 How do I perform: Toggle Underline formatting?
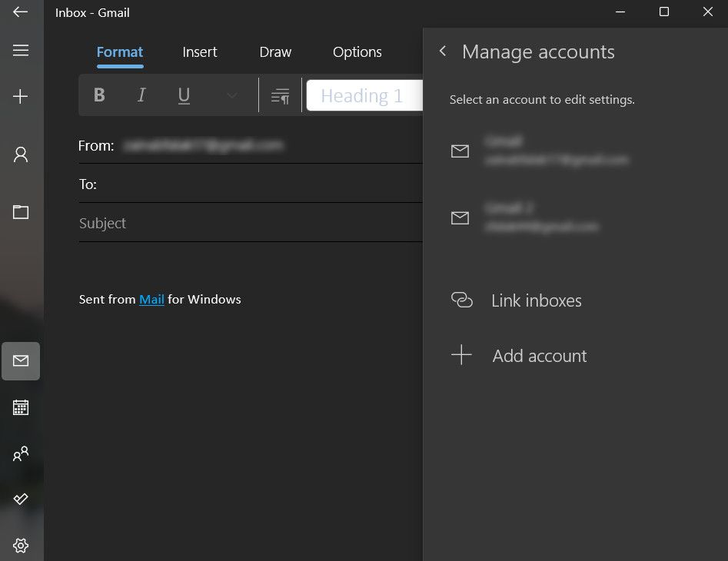click(184, 95)
